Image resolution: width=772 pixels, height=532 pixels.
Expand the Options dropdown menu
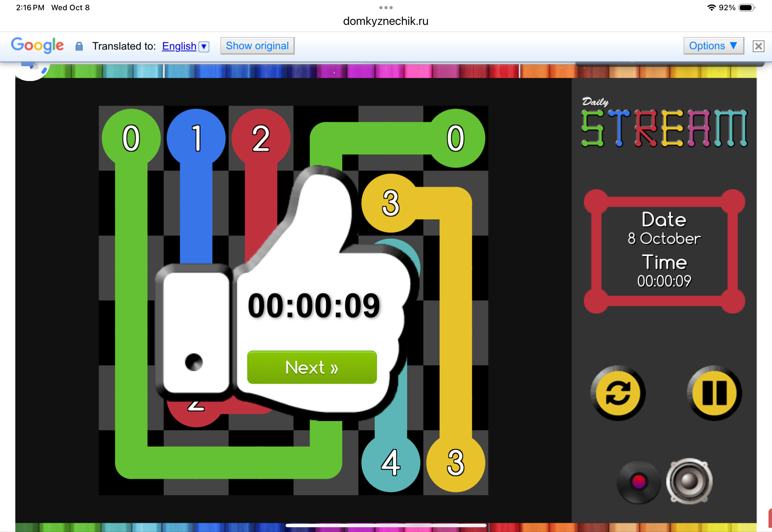[713, 46]
